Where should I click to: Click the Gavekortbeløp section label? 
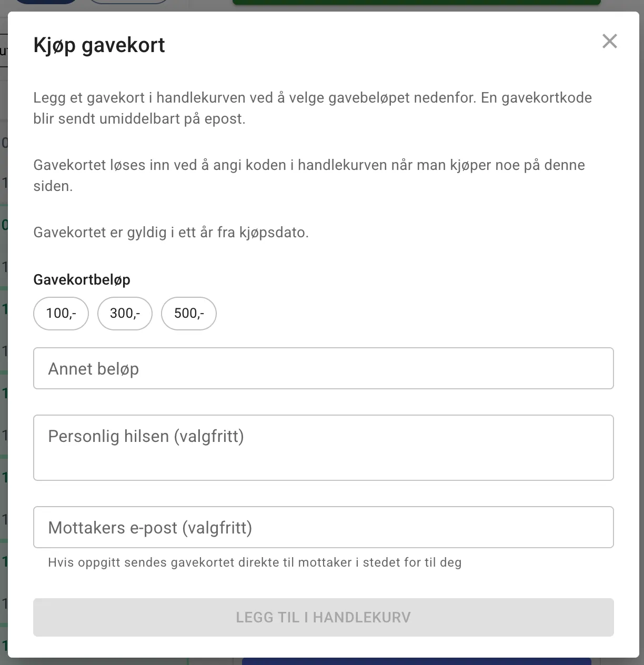point(82,279)
